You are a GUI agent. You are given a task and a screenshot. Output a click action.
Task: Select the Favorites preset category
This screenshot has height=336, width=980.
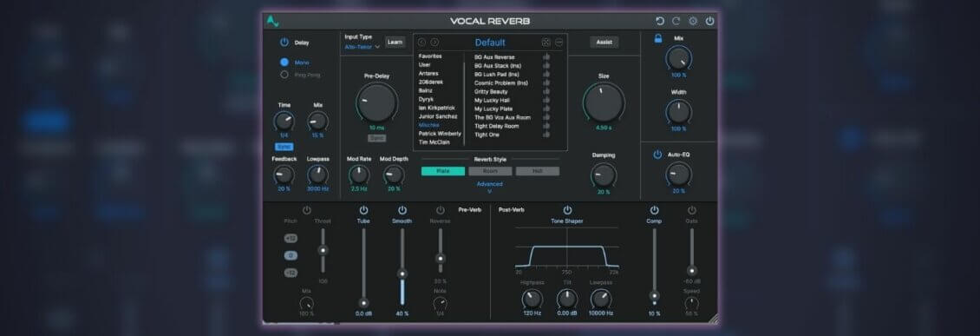click(430, 56)
